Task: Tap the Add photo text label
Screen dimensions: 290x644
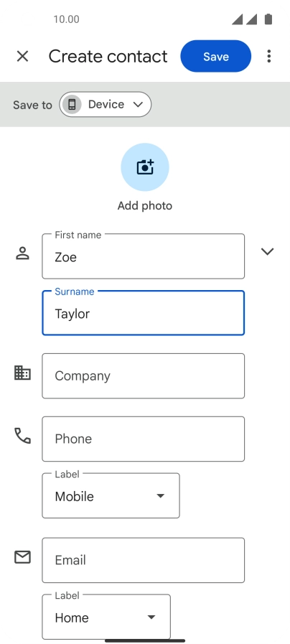Action: click(x=145, y=206)
